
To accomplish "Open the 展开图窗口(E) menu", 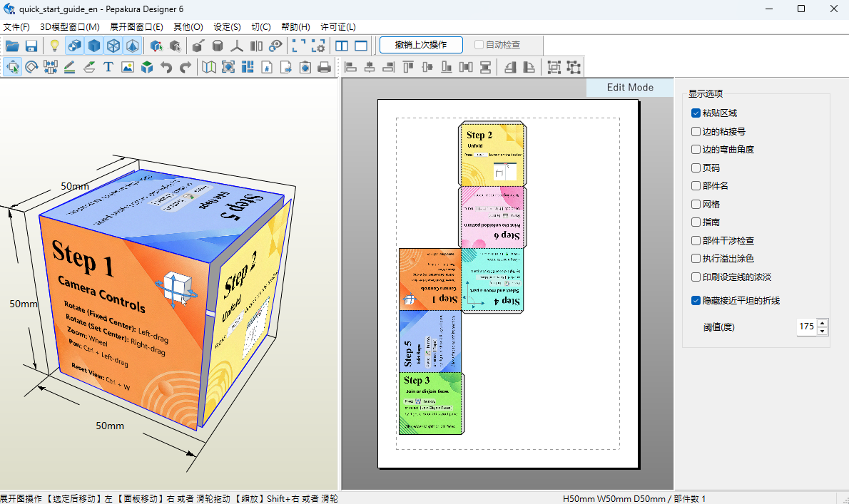I will point(136,26).
